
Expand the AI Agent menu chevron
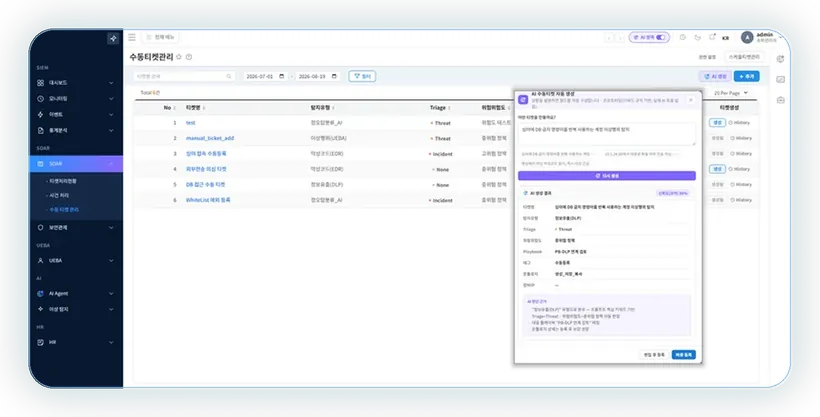(x=111, y=294)
